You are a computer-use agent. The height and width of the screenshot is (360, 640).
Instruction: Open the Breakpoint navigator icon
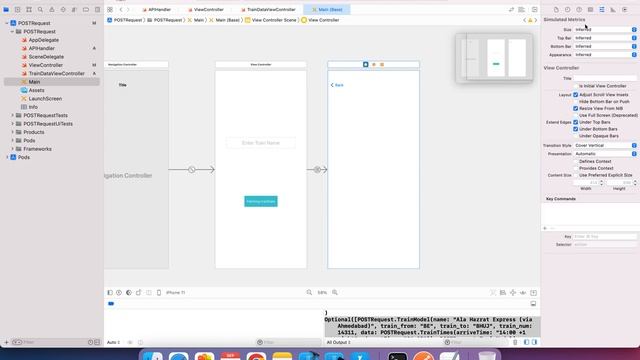(x=86, y=9)
